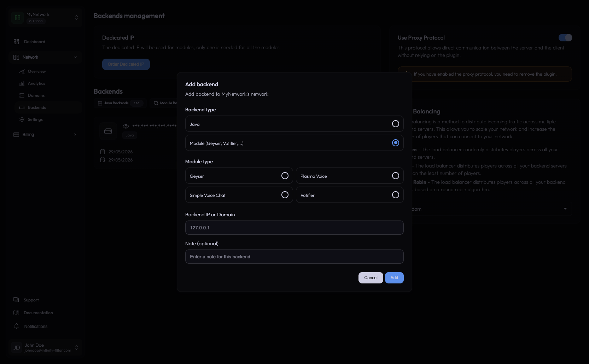Open the Overview page icon
This screenshot has height=364, width=589.
22,71
